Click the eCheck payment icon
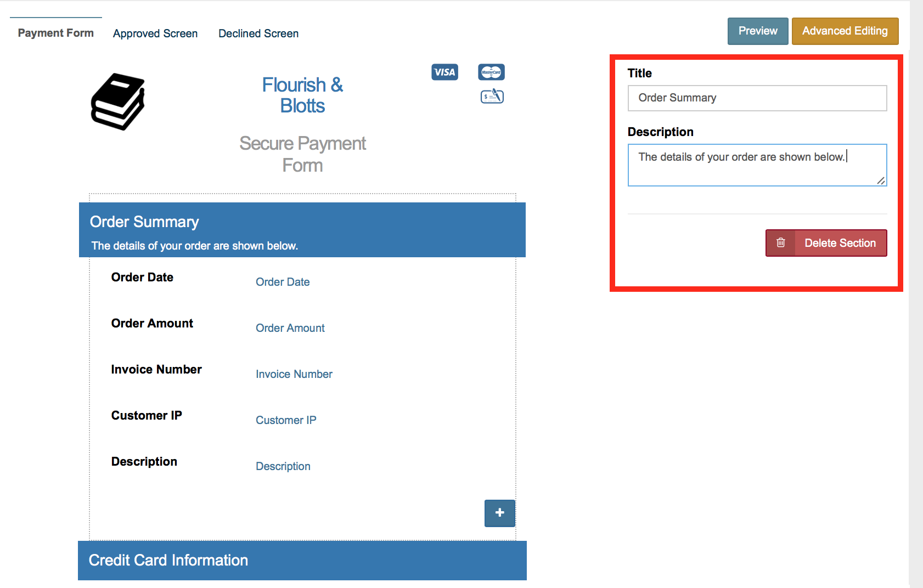 pos(492,97)
